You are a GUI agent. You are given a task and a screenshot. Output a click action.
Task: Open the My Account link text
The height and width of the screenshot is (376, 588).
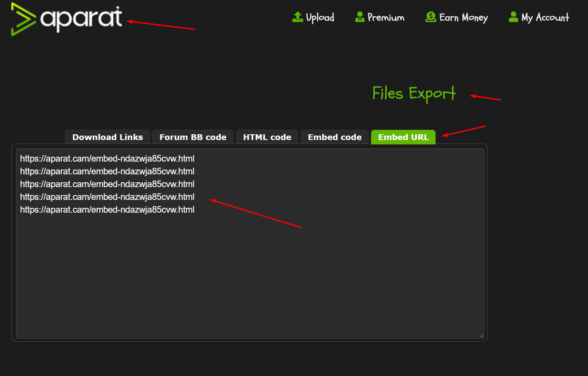pos(545,18)
